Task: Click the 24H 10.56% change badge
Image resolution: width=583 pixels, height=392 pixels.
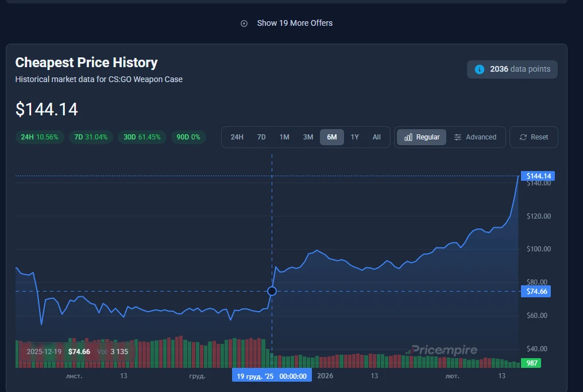Action: pos(39,137)
